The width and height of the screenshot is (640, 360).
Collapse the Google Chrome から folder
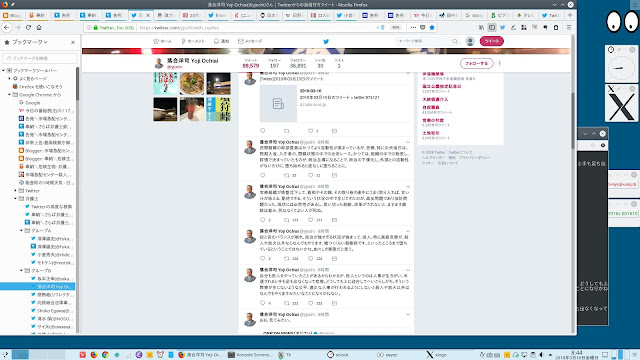point(9,95)
